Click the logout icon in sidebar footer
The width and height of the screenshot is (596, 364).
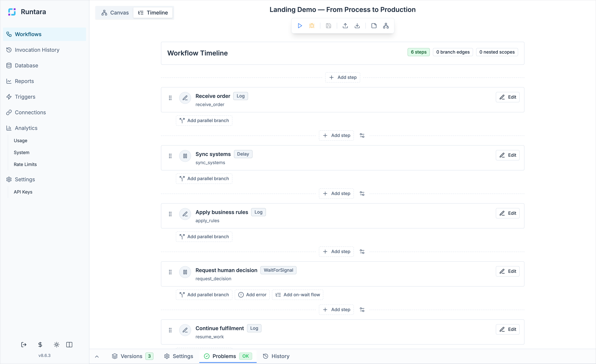(x=24, y=345)
